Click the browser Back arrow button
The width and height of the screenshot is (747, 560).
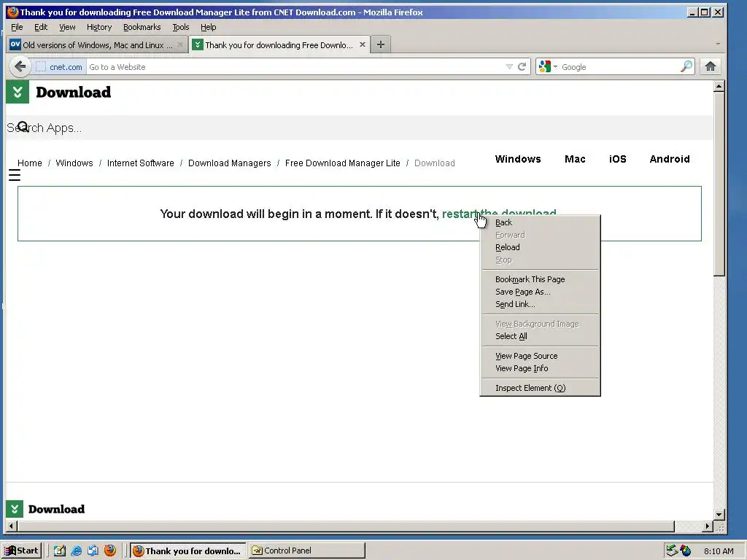click(x=20, y=66)
